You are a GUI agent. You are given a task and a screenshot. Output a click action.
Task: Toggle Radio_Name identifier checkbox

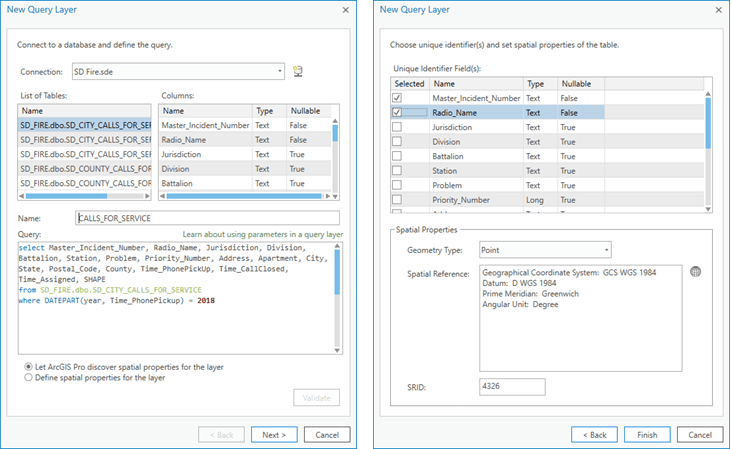[x=397, y=112]
